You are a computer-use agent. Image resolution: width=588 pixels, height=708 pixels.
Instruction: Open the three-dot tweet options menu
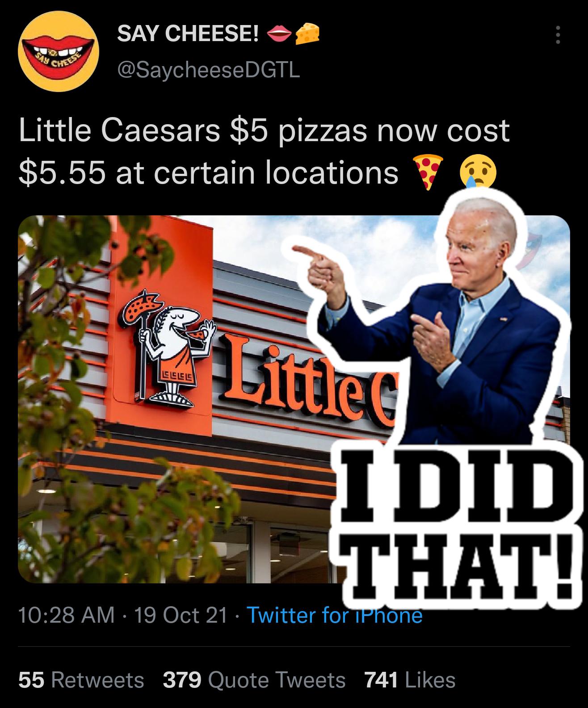[x=557, y=35]
